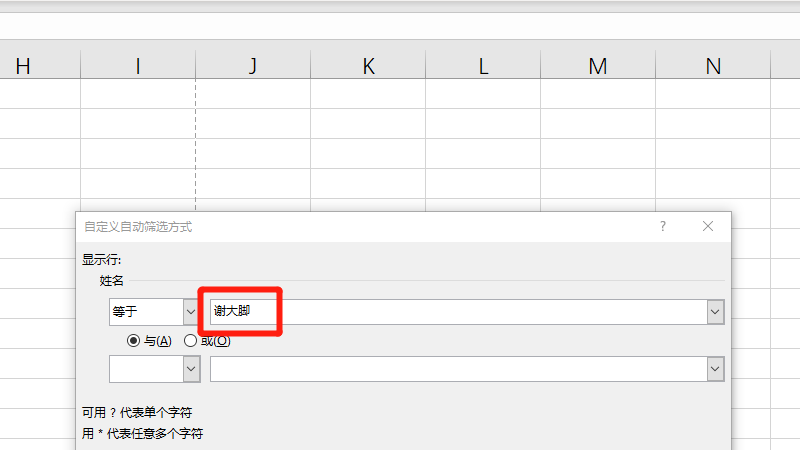Expand the second empty operator dropdown arrow
The height and width of the screenshot is (450, 800).
click(x=190, y=369)
